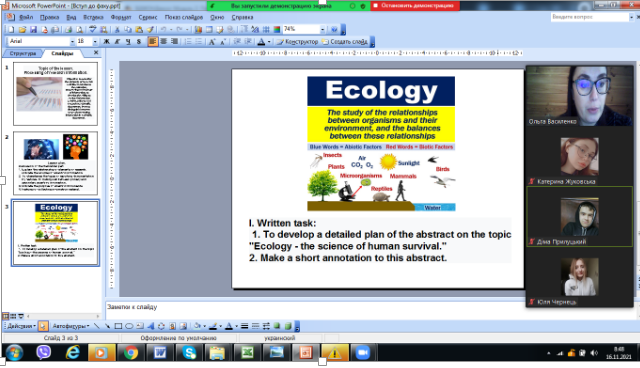640x368 pixels.
Task: Apply numbered list formatting
Action: pyautogui.click(x=188, y=42)
